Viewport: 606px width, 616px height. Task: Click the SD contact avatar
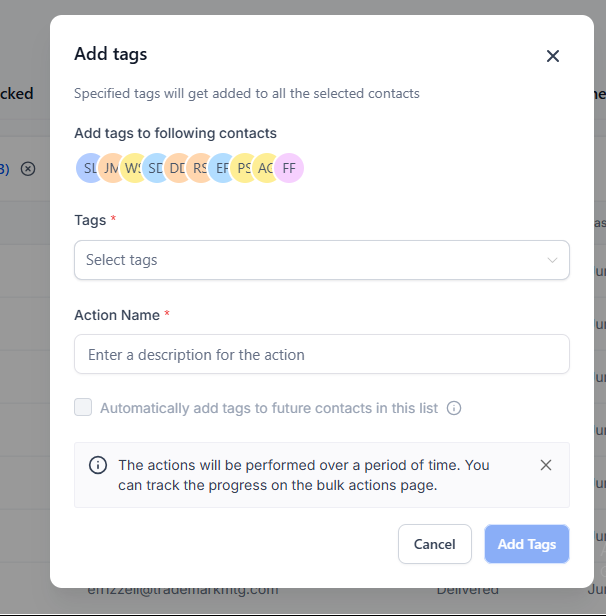154,168
